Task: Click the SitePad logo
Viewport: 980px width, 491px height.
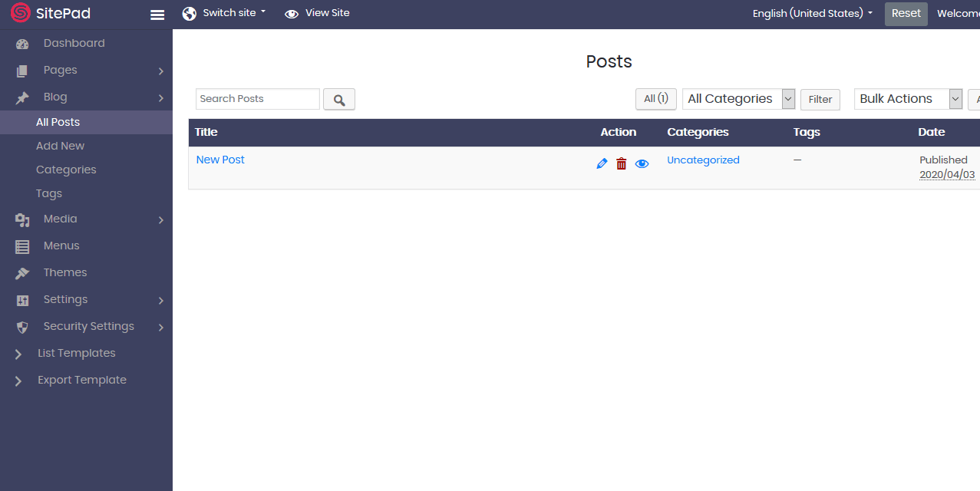Action: pyautogui.click(x=51, y=14)
